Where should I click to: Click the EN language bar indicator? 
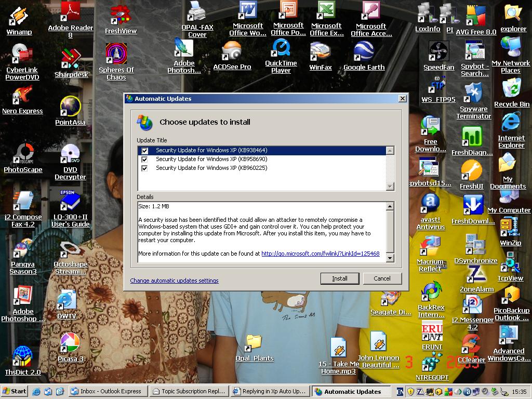click(x=400, y=392)
